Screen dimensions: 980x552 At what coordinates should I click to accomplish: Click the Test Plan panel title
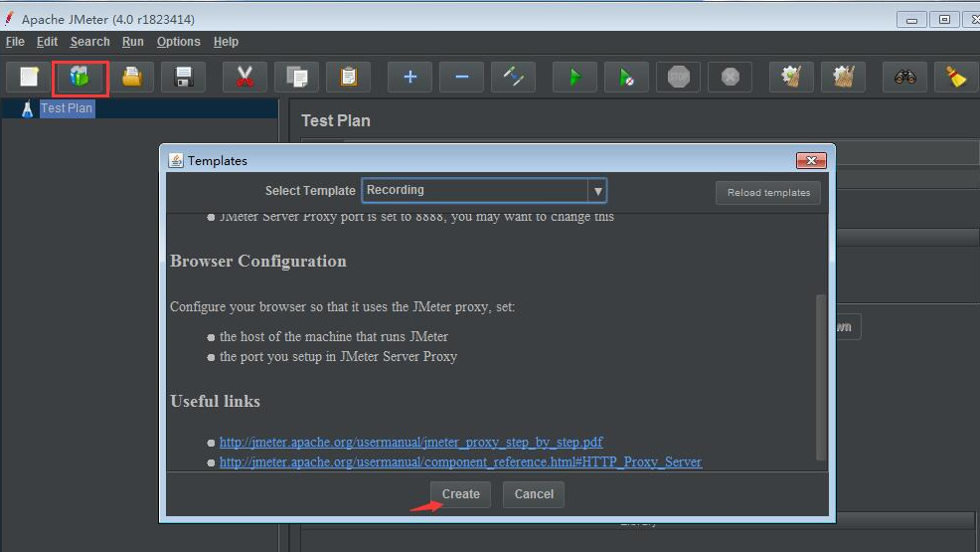[x=336, y=120]
